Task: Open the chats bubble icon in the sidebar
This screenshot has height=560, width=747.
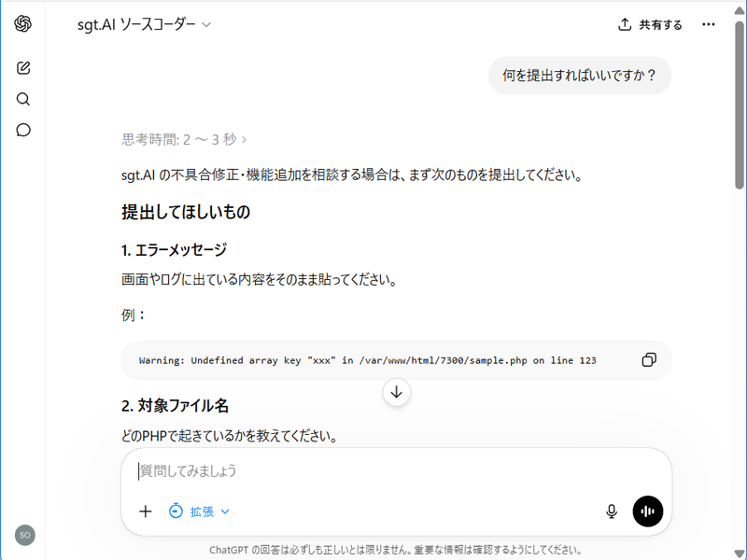Action: [x=22, y=130]
